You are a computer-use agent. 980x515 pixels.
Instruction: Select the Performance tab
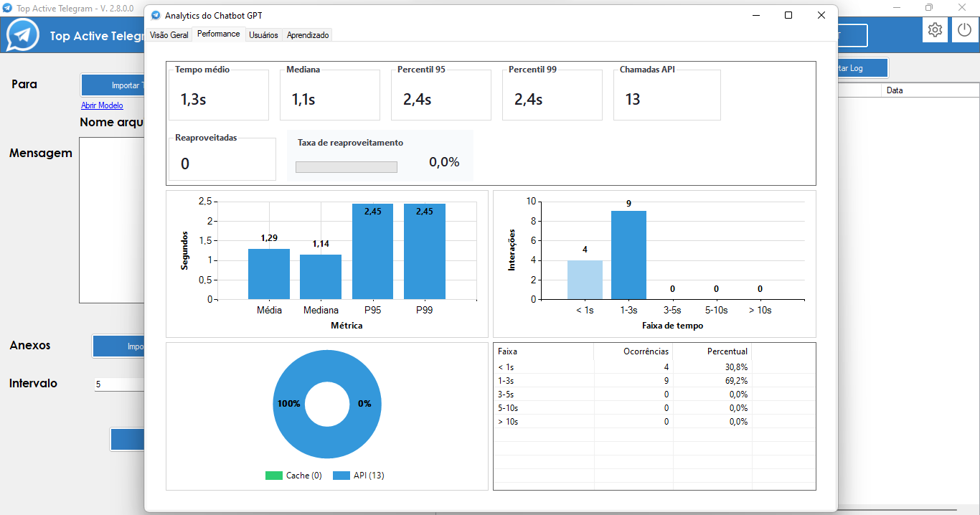(219, 34)
